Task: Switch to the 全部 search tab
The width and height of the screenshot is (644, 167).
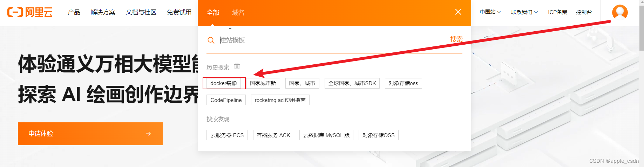Action: [x=213, y=13]
